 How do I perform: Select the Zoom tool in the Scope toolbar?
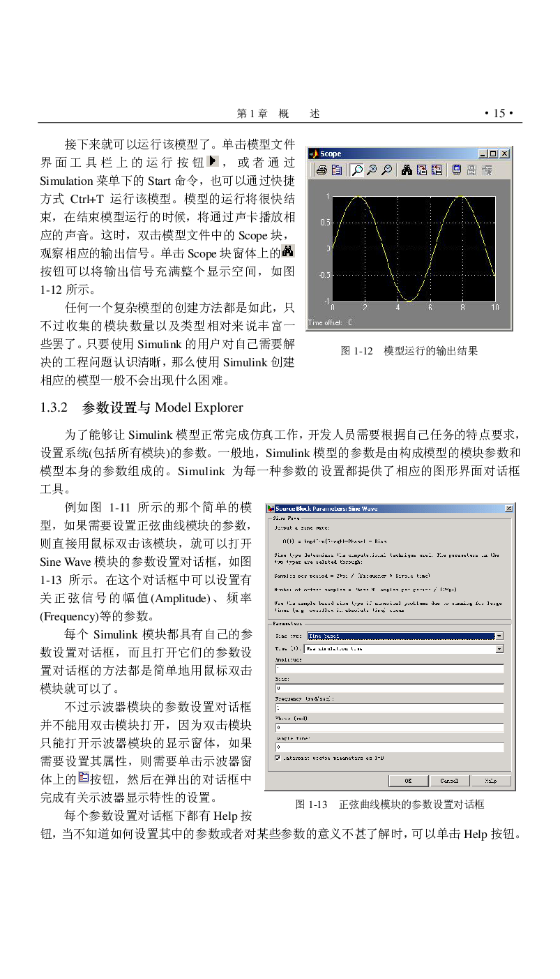click(x=356, y=170)
